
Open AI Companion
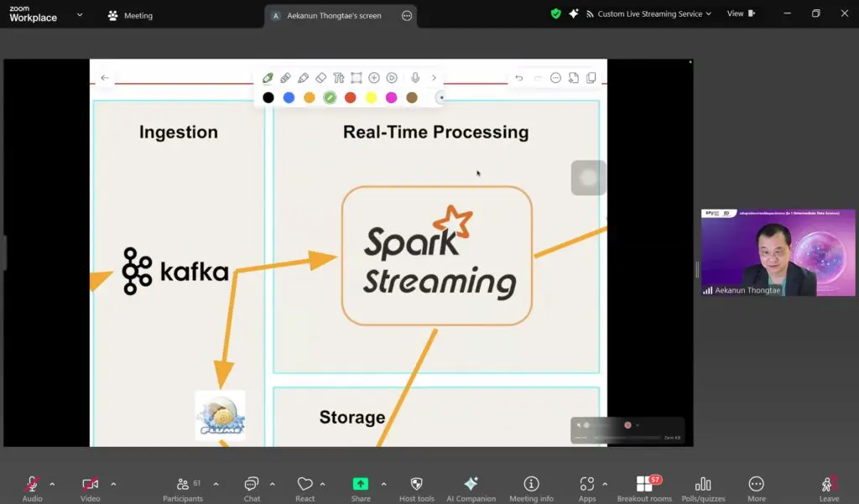tap(471, 489)
